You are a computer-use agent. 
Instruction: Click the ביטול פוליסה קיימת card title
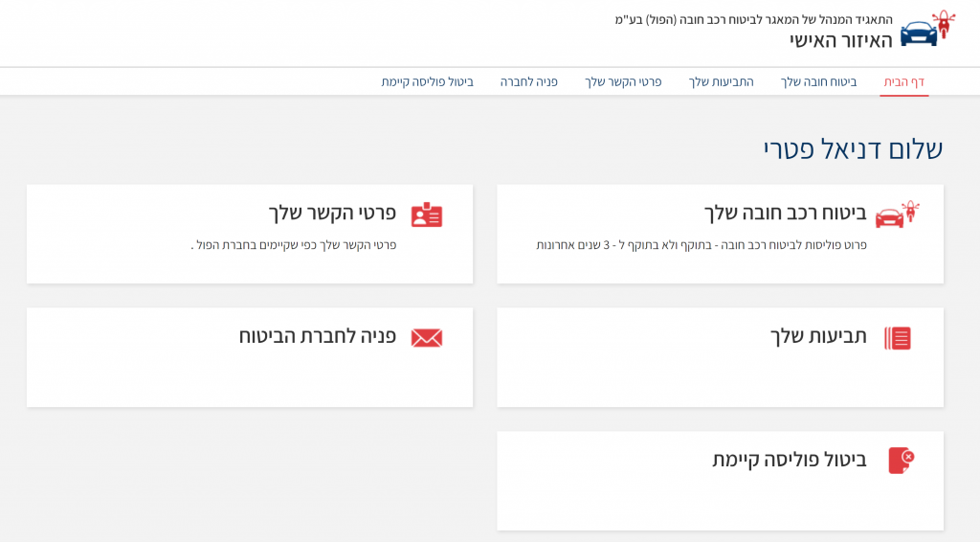[x=789, y=460]
